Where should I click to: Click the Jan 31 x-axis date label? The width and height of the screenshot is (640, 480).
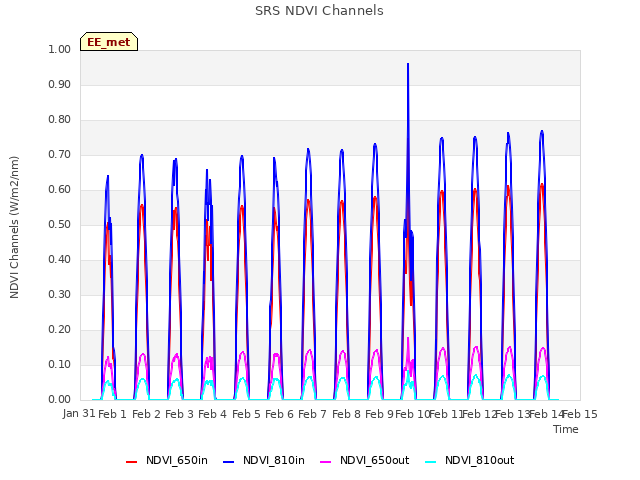(79, 413)
